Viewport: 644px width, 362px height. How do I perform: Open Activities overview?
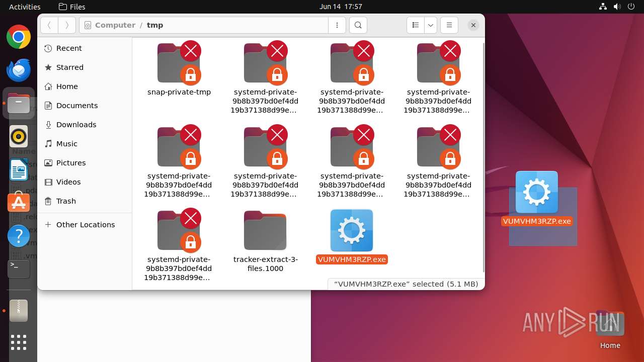click(x=25, y=7)
